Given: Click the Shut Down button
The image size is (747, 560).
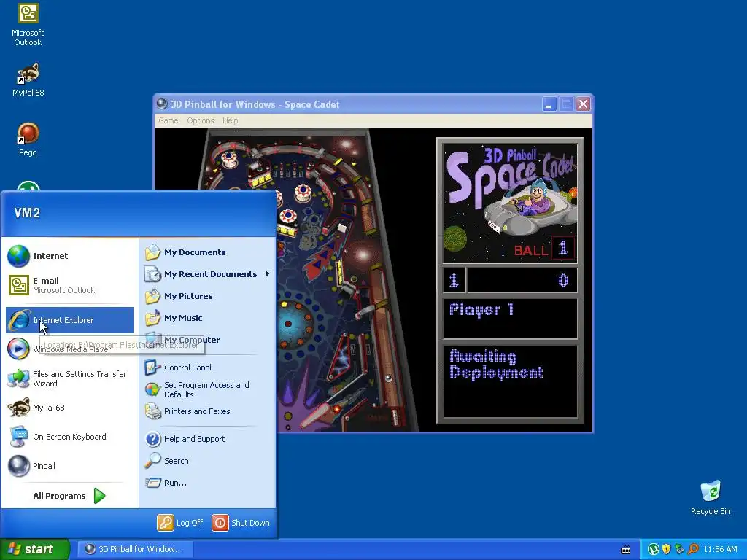Looking at the screenshot, I should point(241,523).
